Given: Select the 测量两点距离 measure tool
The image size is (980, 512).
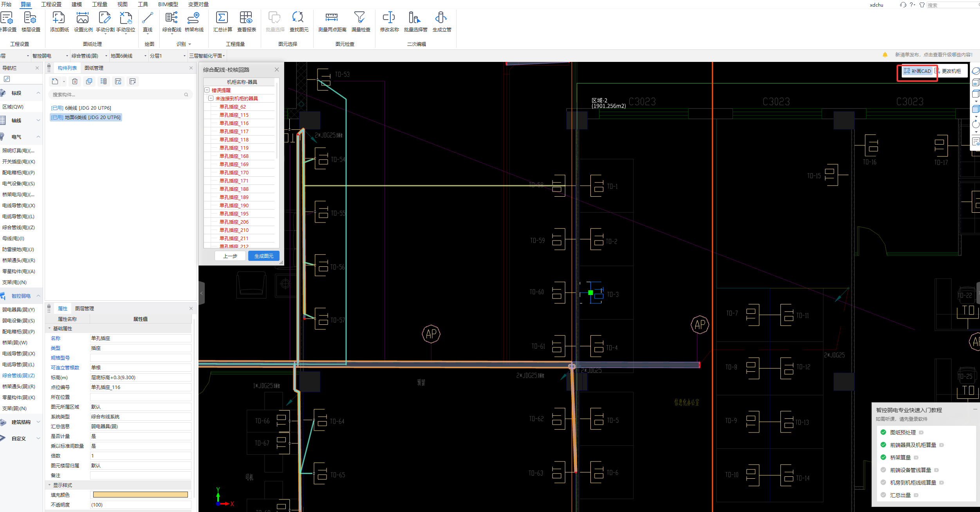Looking at the screenshot, I should pos(331,18).
